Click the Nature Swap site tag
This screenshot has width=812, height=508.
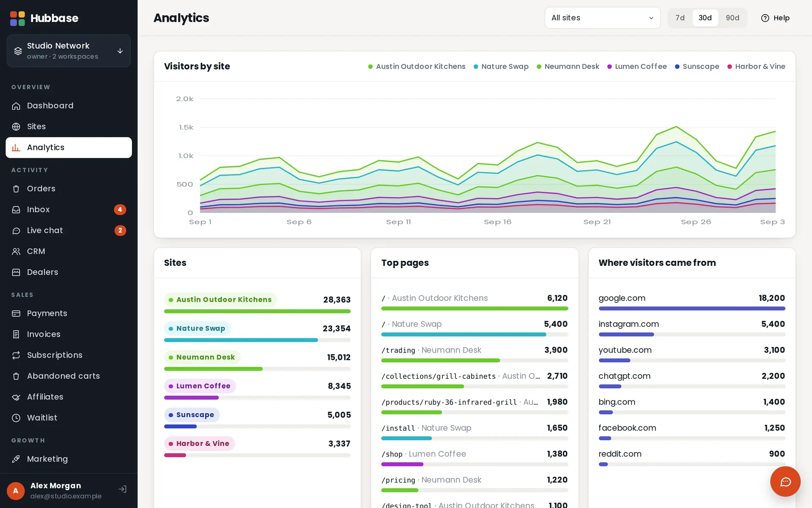[x=197, y=329]
